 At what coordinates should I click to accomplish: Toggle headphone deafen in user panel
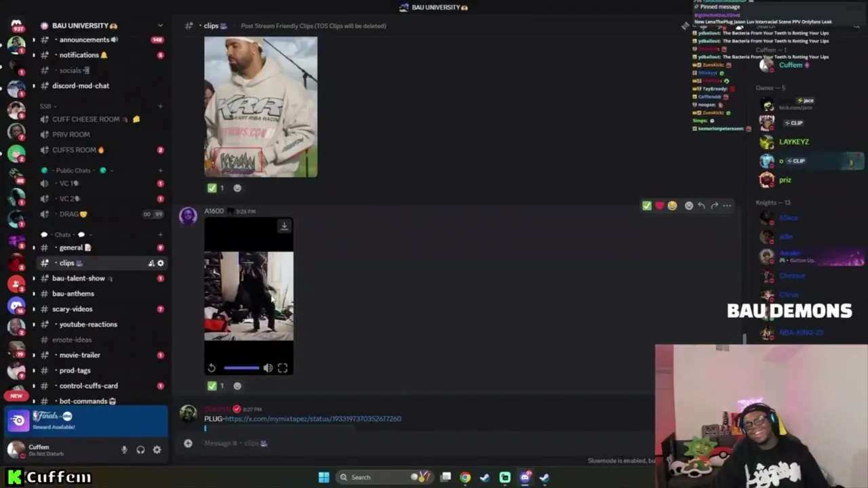(140, 449)
